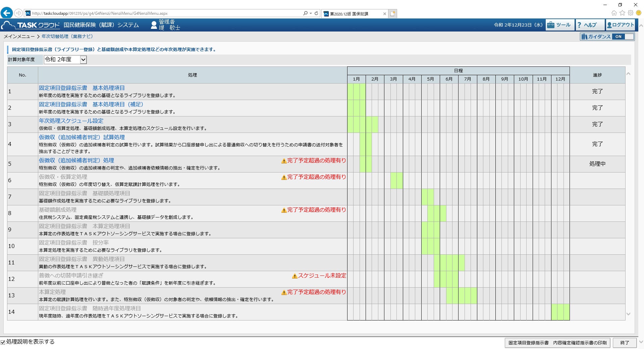The image size is (644, 349).
Task: Go back using the browser back arrow
Action: [7, 13]
